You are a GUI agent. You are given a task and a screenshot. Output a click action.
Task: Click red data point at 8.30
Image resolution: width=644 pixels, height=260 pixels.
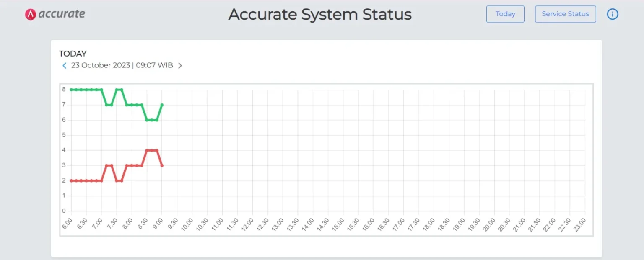tap(147, 150)
